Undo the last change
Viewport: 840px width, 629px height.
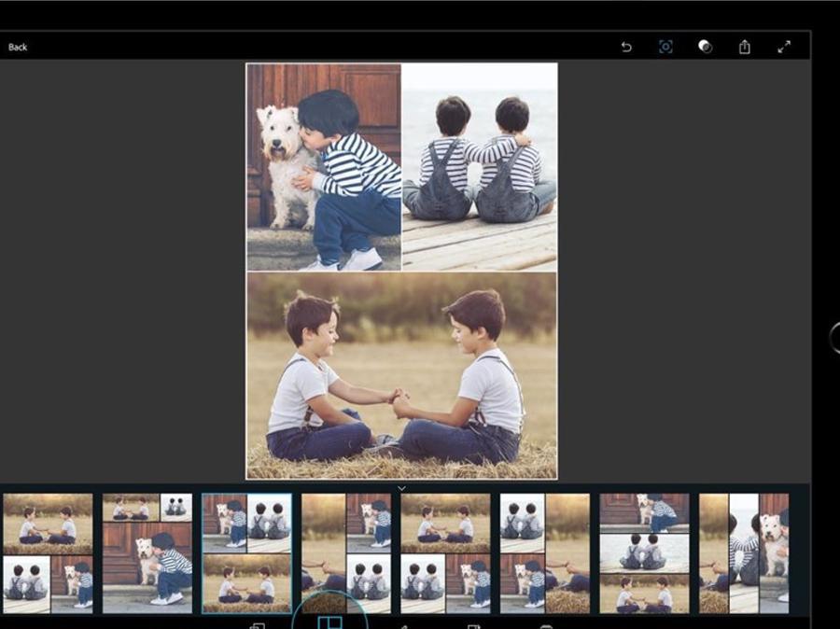[x=626, y=47]
